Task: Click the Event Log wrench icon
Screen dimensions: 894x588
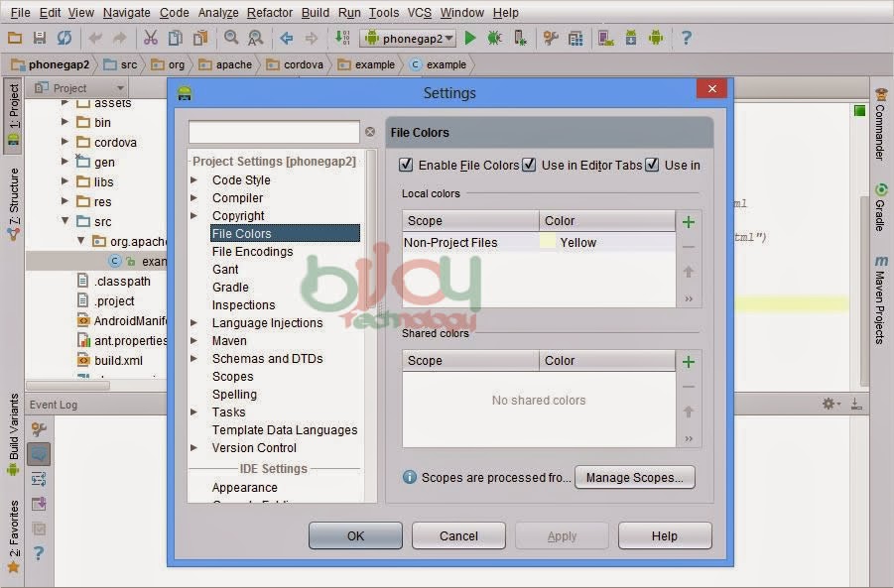Action: 39,428
